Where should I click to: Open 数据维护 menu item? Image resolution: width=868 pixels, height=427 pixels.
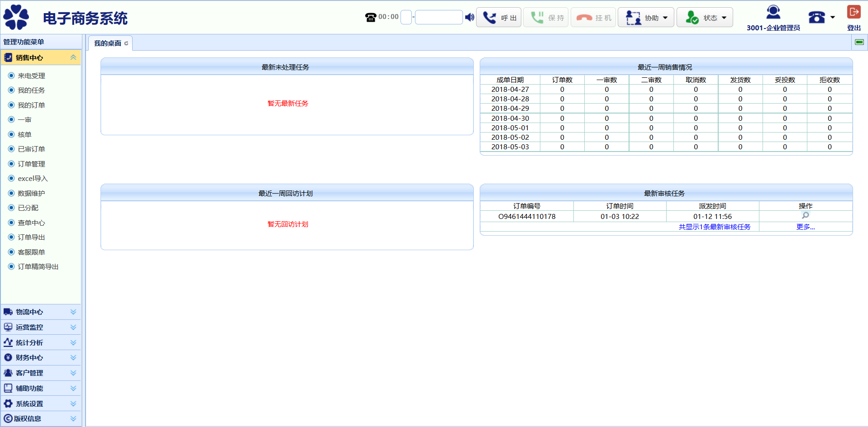click(31, 193)
